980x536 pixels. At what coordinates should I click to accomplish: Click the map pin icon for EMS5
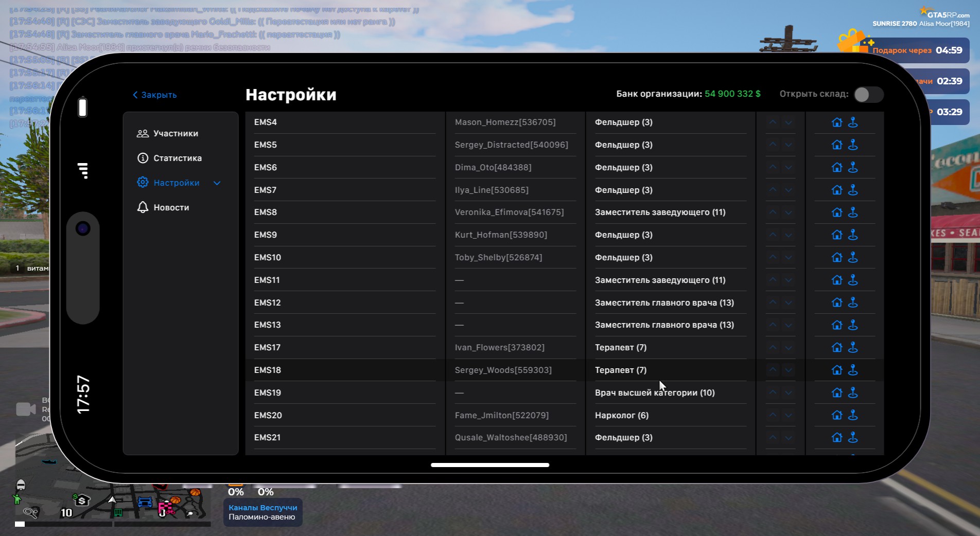(853, 145)
